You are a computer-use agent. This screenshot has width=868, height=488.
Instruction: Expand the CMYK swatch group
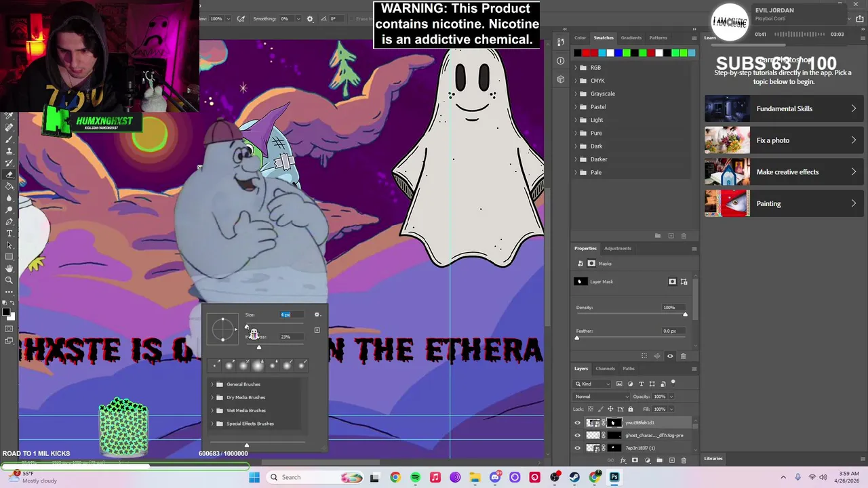click(x=576, y=81)
